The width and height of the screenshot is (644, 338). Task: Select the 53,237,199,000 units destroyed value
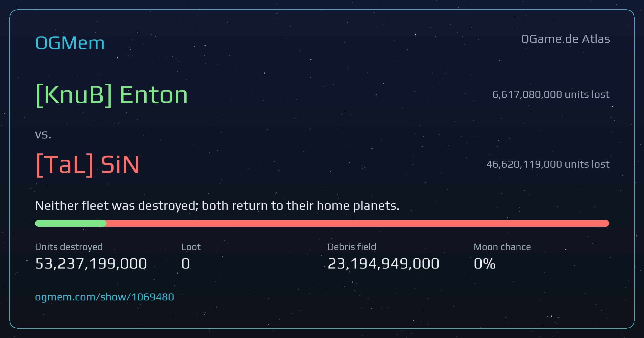coord(91,263)
